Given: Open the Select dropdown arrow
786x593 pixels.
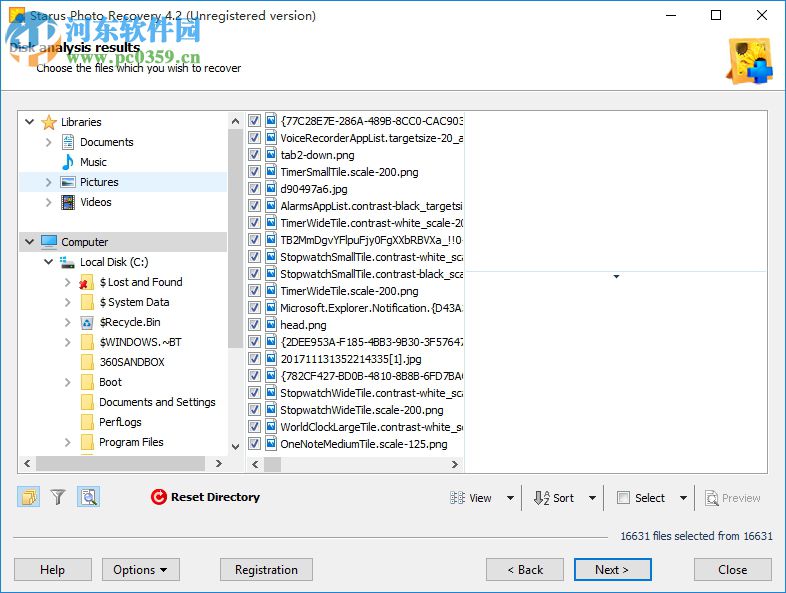Looking at the screenshot, I should click(x=683, y=498).
